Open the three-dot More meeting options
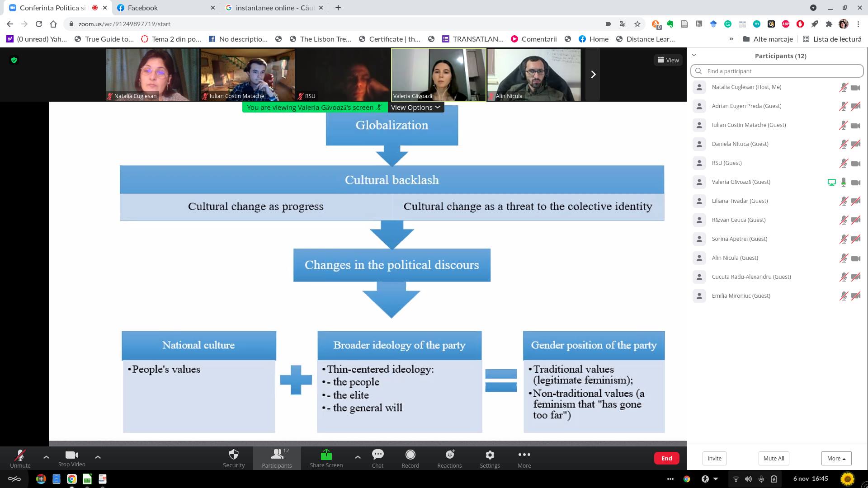The height and width of the screenshot is (488, 868). click(524, 455)
